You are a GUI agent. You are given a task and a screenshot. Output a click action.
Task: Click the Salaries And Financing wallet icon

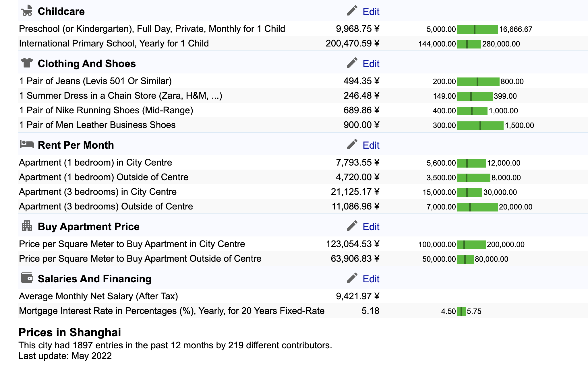point(27,278)
